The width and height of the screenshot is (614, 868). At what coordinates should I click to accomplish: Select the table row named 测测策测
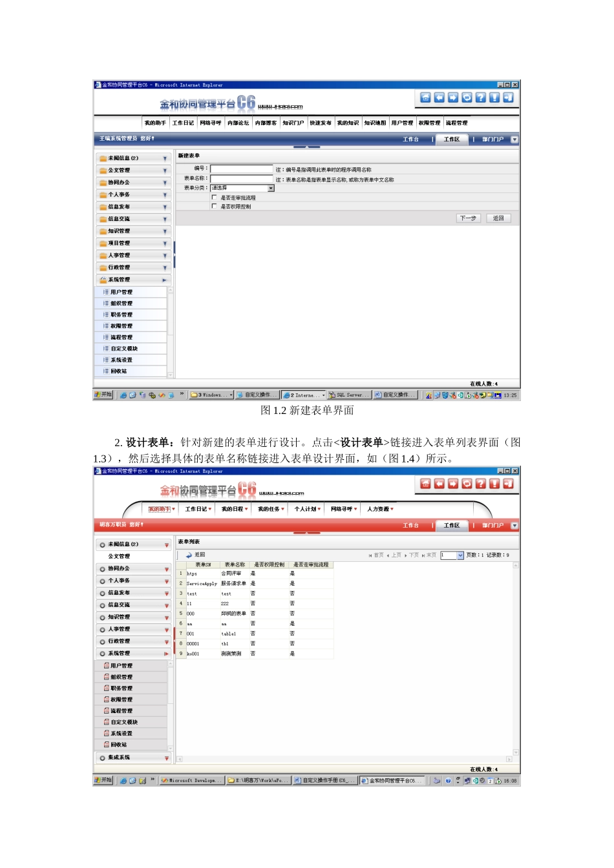(255, 654)
